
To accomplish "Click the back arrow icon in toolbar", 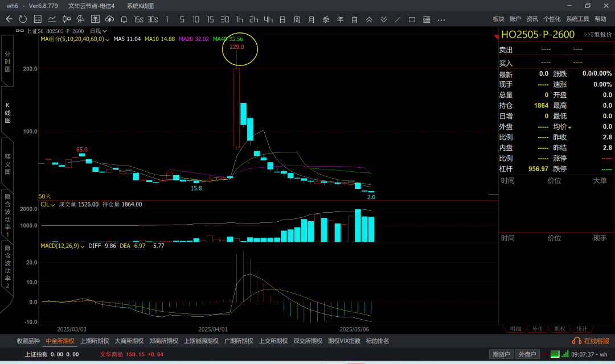I will click(x=9, y=19).
